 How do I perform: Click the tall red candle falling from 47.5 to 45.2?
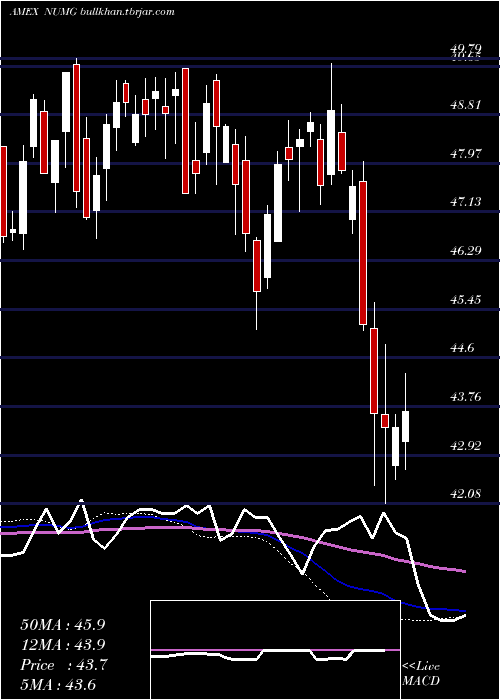(x=363, y=253)
